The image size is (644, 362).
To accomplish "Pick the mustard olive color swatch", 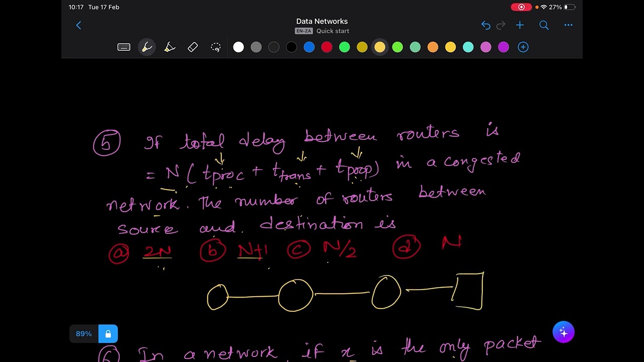I will tap(362, 47).
